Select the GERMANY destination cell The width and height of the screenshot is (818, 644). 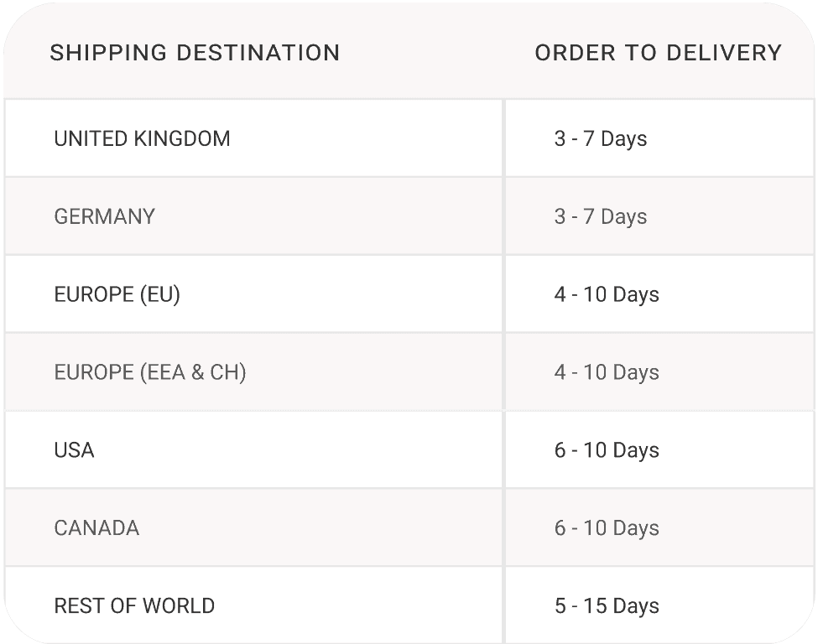(x=253, y=216)
